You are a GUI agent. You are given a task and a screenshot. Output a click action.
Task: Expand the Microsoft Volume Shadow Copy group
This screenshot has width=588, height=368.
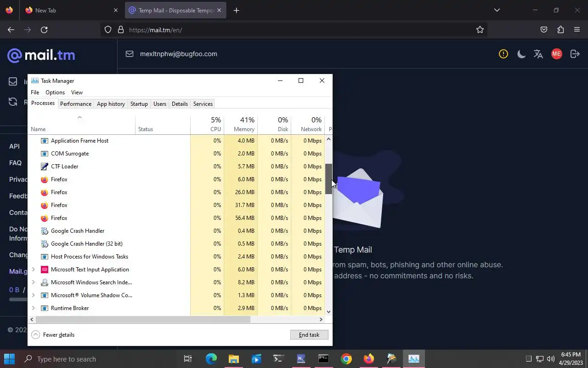(33, 295)
